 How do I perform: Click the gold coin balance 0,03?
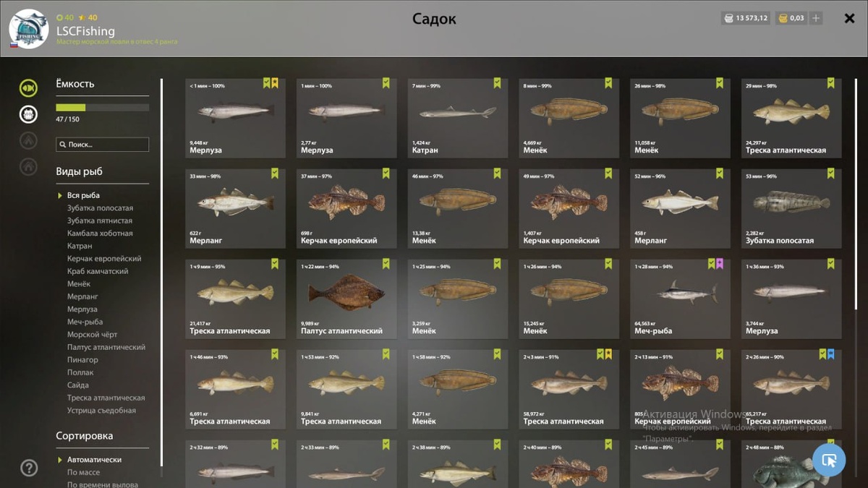click(x=791, y=18)
